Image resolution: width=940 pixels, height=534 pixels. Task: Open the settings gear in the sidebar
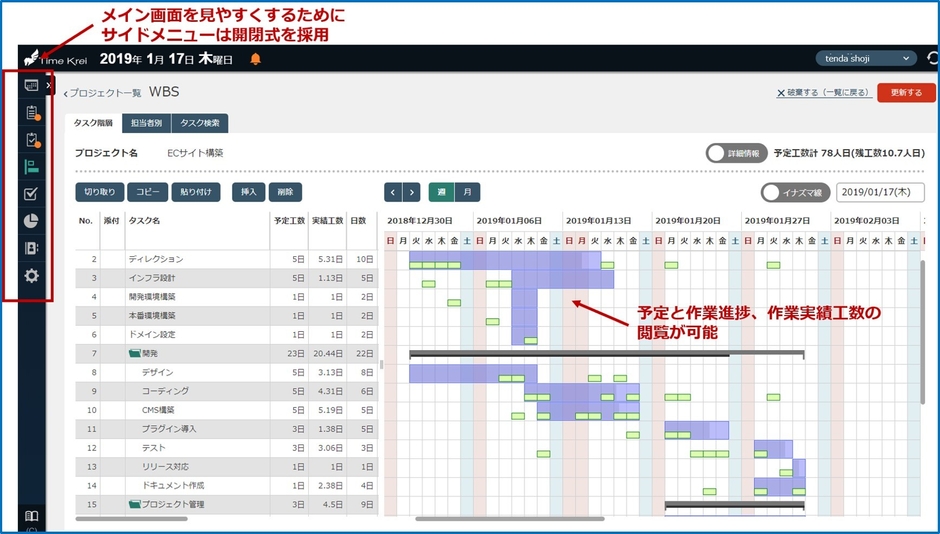point(31,275)
